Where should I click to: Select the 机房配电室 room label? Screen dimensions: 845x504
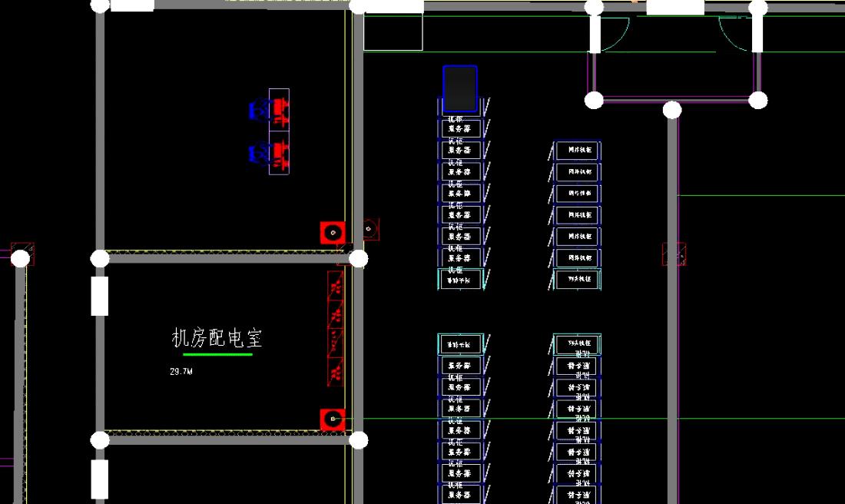[x=217, y=338]
